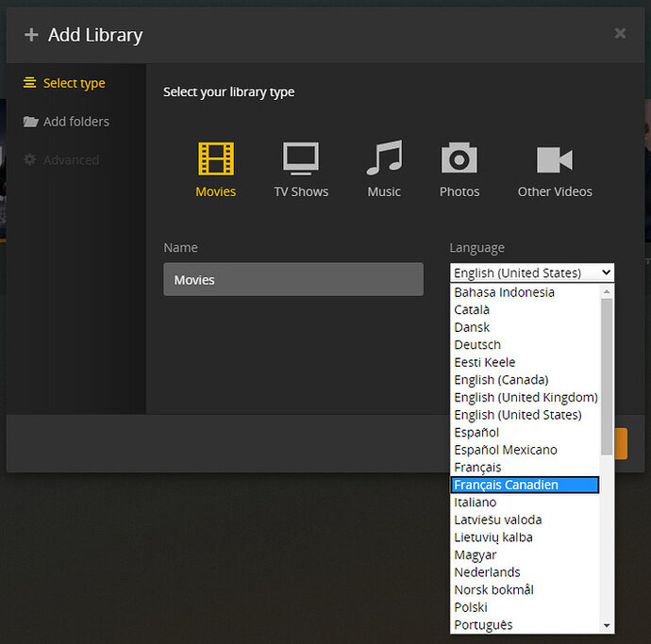Select Español language option
Image resolution: width=651 pixels, height=644 pixels.
(x=525, y=432)
